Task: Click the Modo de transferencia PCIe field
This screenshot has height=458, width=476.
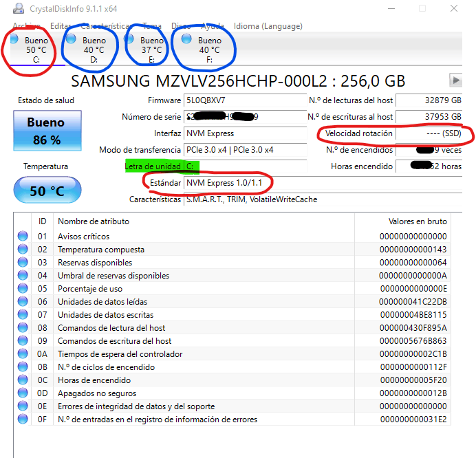Action: tap(246, 150)
